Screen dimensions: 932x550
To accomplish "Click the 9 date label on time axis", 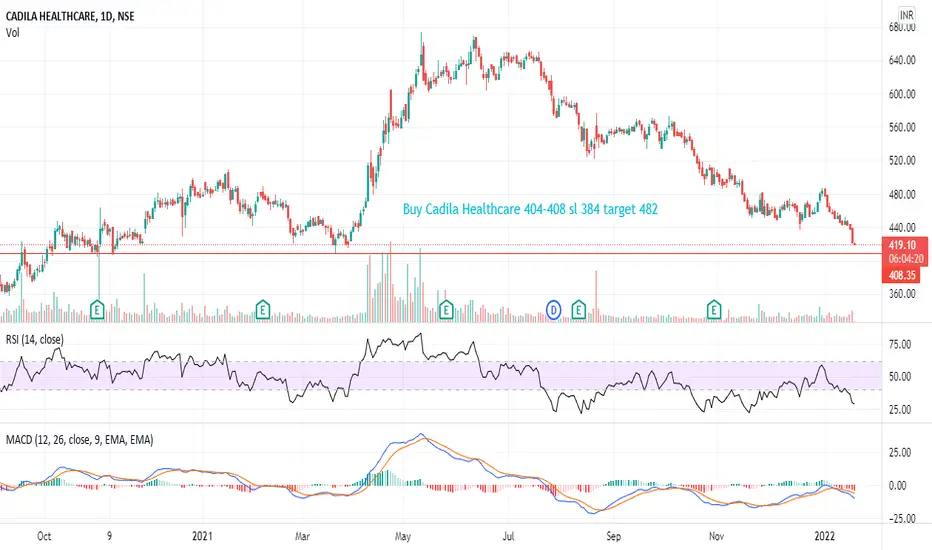I will tap(109, 536).
